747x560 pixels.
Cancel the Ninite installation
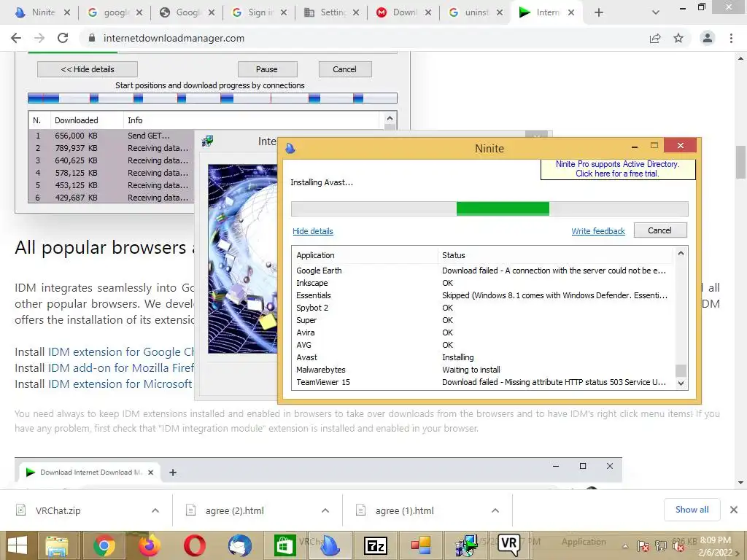[659, 230]
